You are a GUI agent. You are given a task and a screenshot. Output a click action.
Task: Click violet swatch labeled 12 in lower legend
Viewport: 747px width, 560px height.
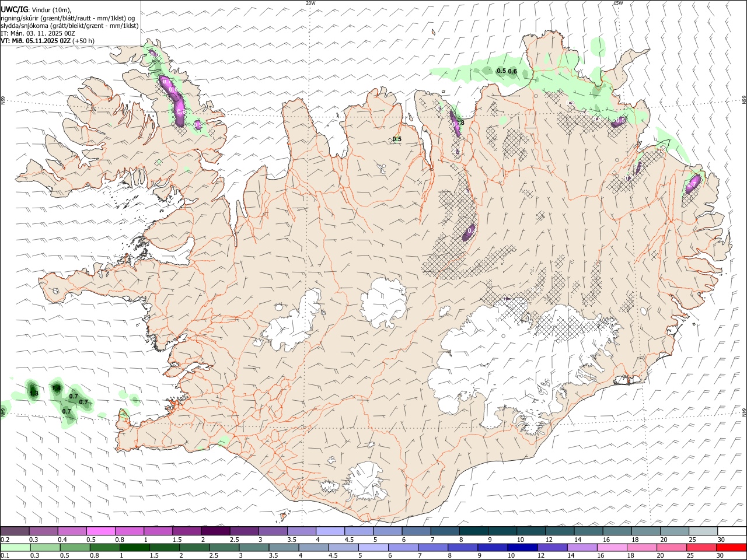[552, 548]
